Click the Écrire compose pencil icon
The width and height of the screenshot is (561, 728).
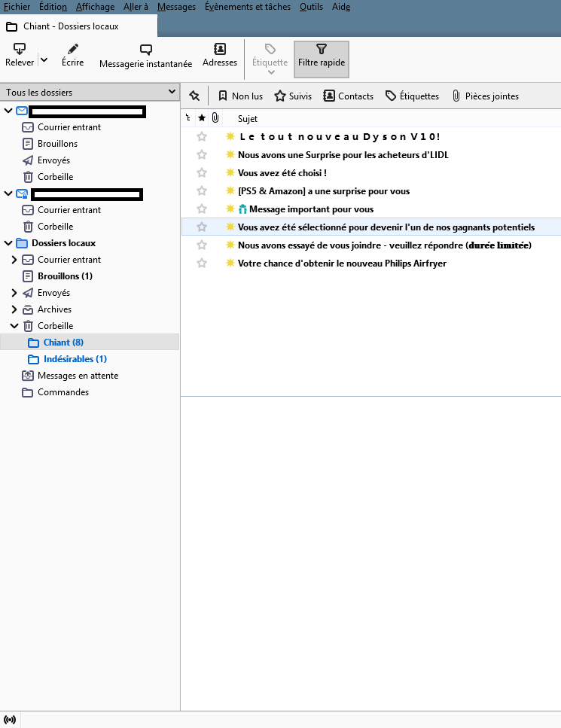(x=72, y=50)
